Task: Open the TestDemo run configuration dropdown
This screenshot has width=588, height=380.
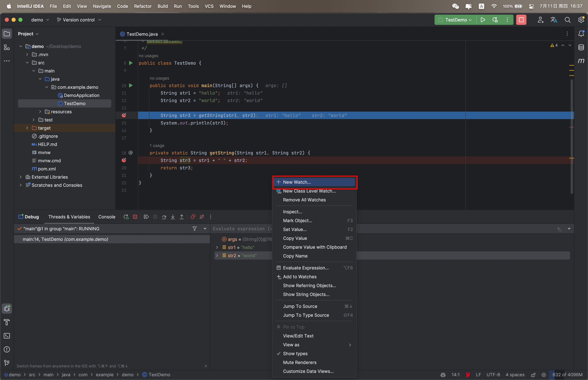Action: tap(456, 20)
